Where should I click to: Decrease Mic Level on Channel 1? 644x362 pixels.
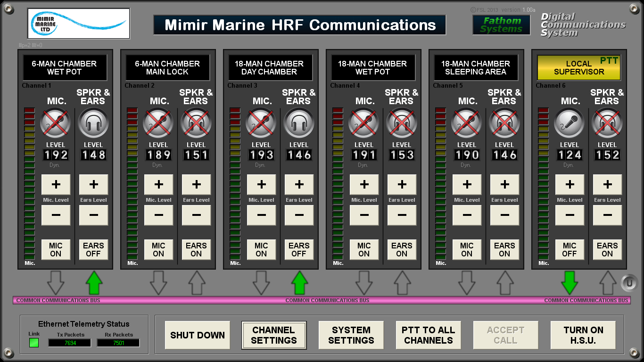coord(56,215)
